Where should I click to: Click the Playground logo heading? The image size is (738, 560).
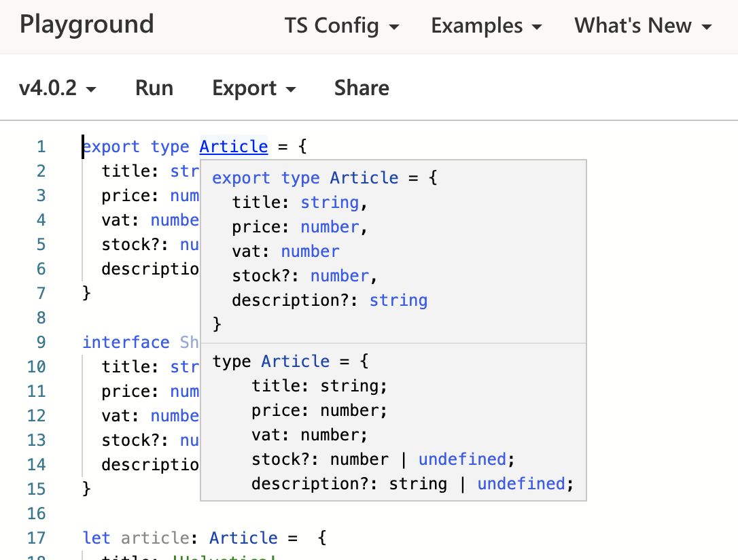[86, 24]
